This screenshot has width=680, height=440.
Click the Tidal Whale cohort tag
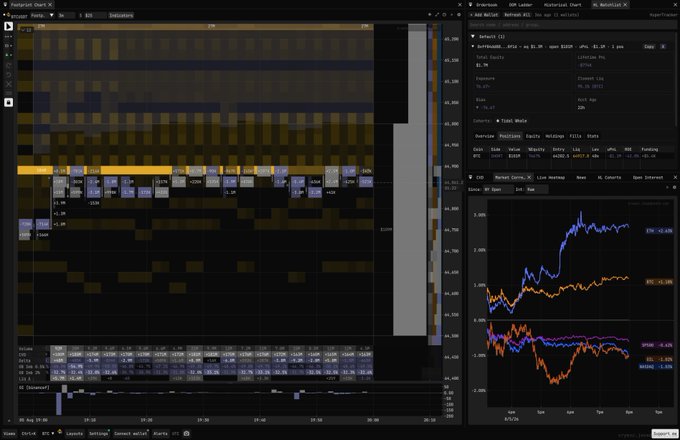tap(511, 121)
